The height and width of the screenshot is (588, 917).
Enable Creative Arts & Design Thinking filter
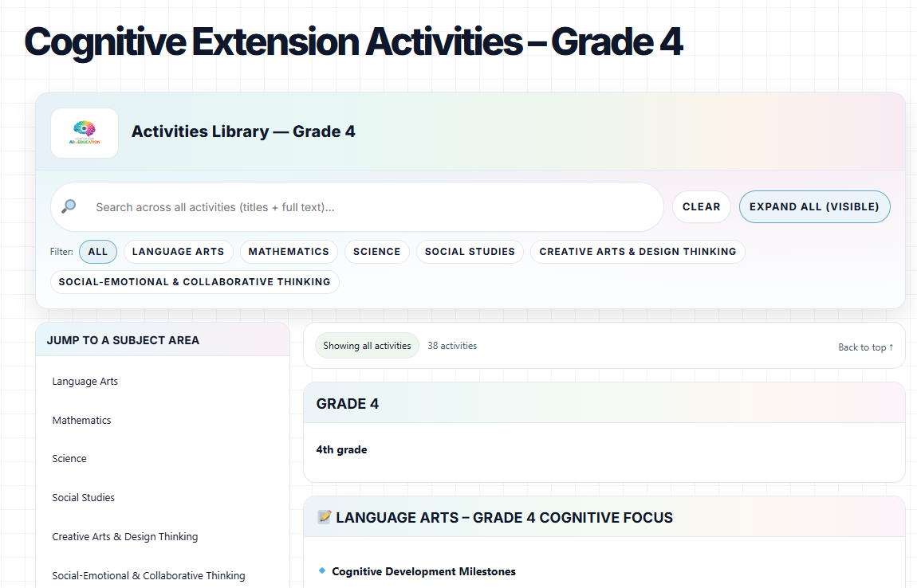click(637, 252)
